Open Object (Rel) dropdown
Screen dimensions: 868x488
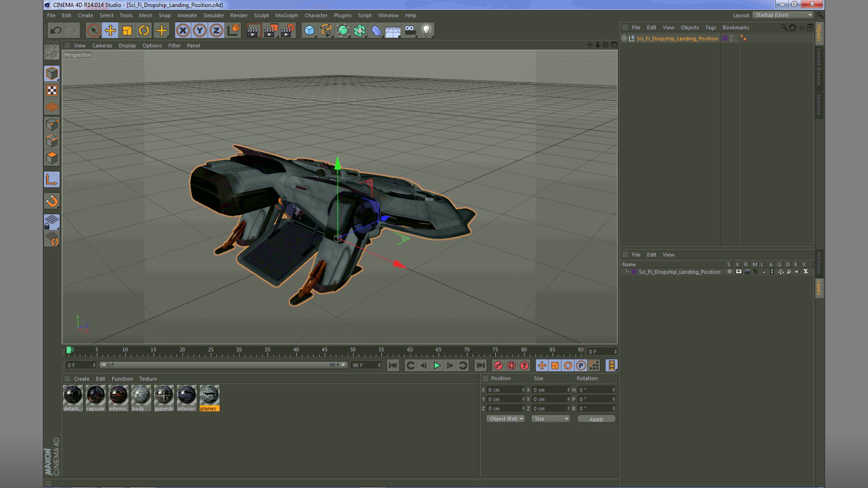click(506, 419)
